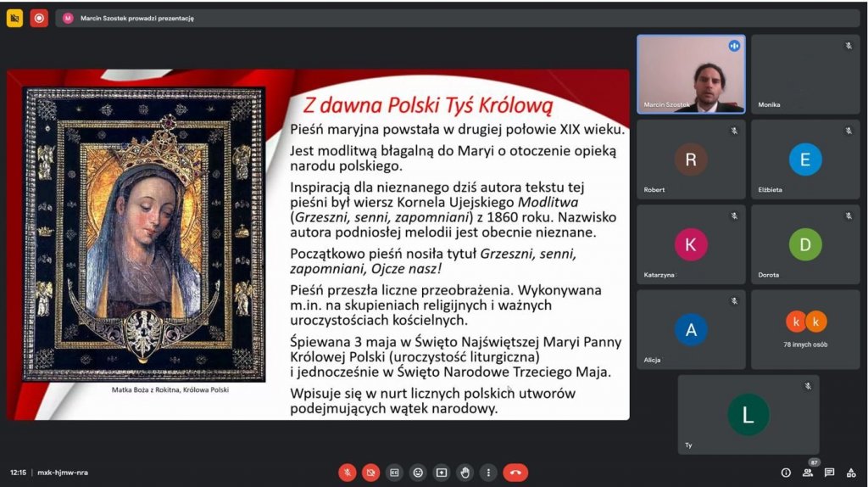
Task: Click the muted mic icon on Katarzyna's tile
Action: pyautogui.click(x=734, y=216)
